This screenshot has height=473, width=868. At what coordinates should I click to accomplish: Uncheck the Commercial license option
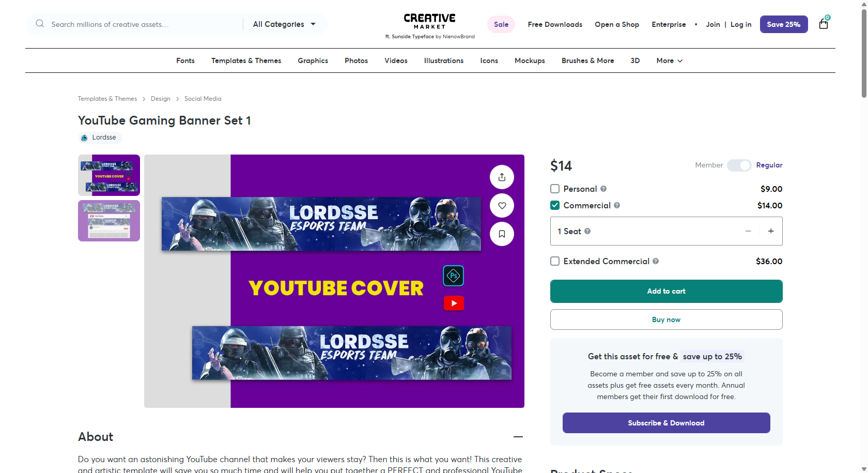click(x=554, y=205)
